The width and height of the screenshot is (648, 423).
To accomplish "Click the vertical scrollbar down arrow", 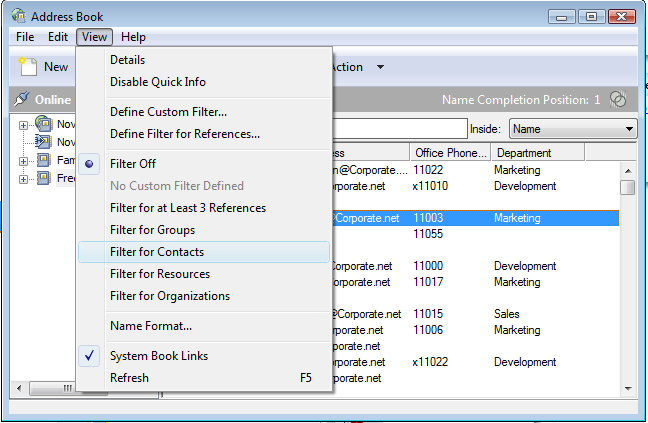I will [628, 388].
